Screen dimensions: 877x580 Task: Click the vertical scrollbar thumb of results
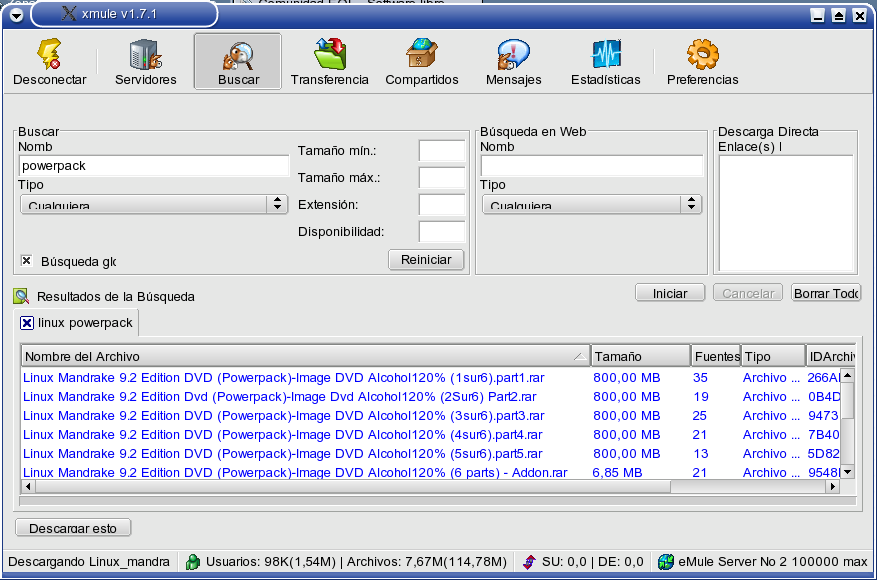[x=848, y=400]
